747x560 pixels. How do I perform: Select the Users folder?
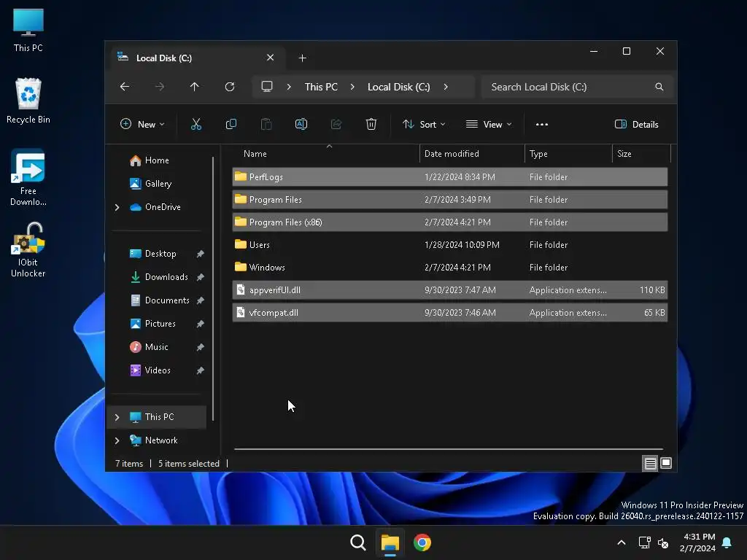tap(449, 245)
